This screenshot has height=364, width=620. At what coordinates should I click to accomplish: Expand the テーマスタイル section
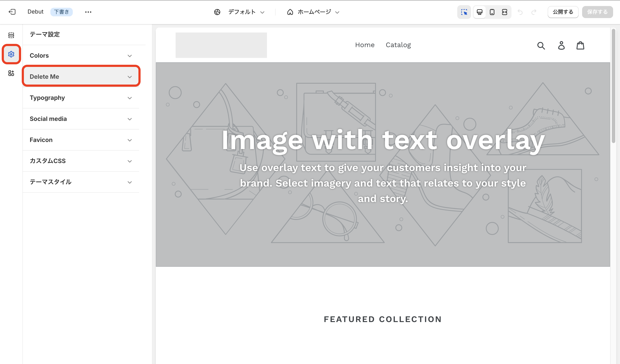pos(81,182)
